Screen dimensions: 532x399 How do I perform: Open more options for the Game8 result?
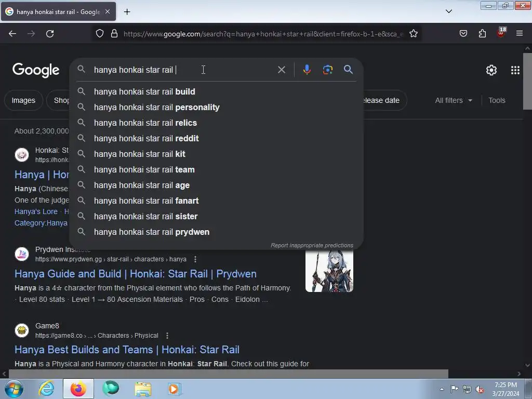tap(167, 336)
